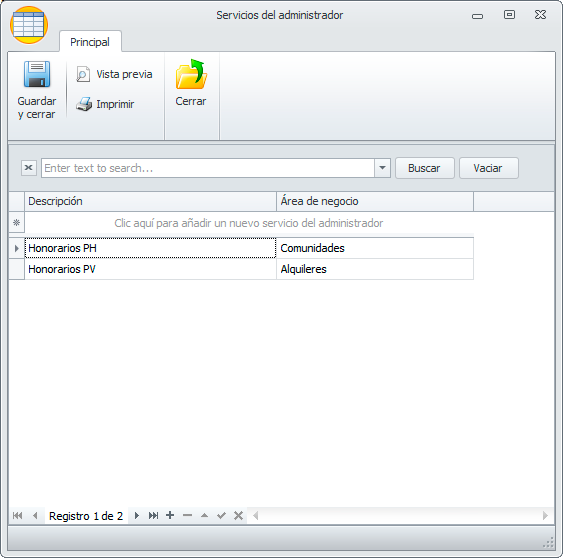563x558 pixels.
Task: Click the Imprimir printer icon
Action: tap(84, 104)
